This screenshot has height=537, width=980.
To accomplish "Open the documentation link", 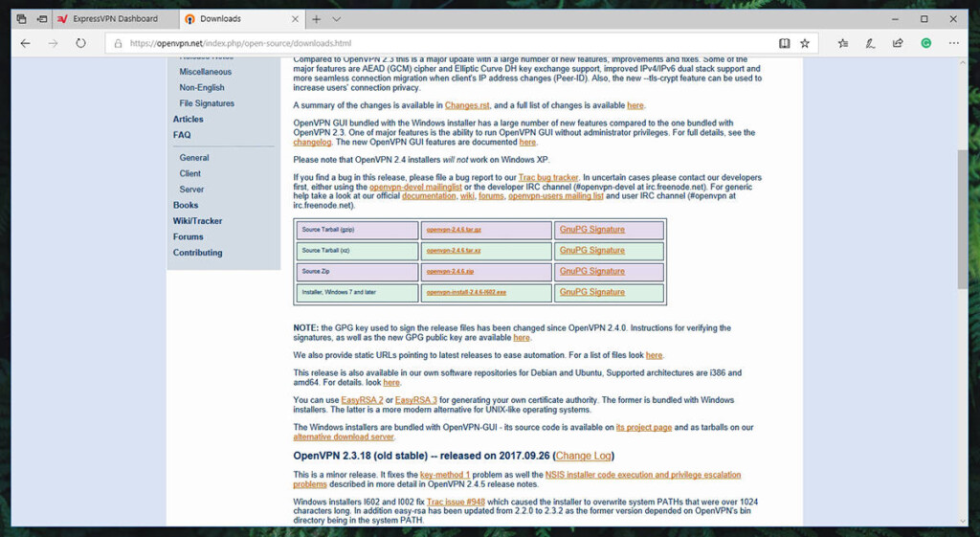I will [x=429, y=195].
